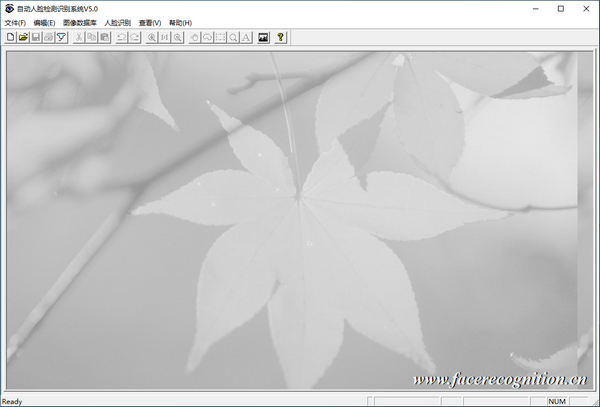Click the www.facerecognition.cn watermark link
Screen dimensions: 600x407
500,380
